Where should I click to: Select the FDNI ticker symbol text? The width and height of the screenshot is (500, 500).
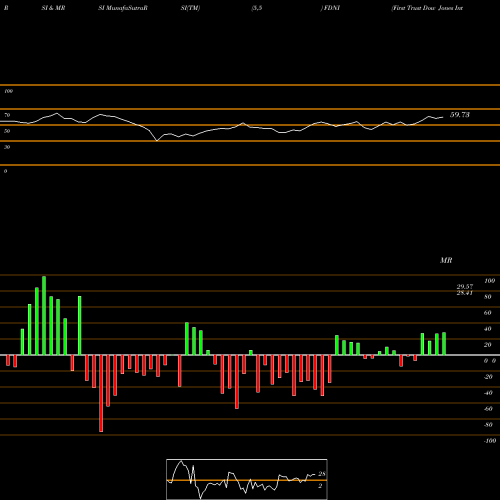point(331,8)
